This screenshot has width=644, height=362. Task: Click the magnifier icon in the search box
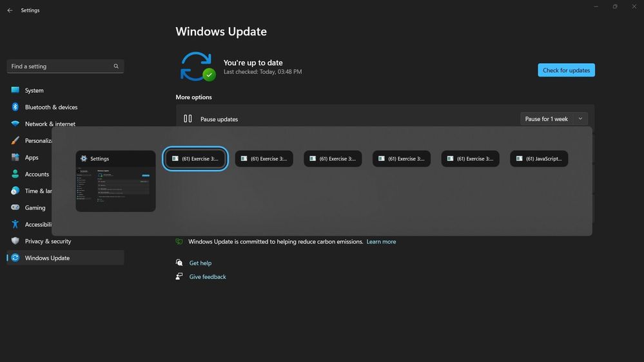tap(116, 66)
